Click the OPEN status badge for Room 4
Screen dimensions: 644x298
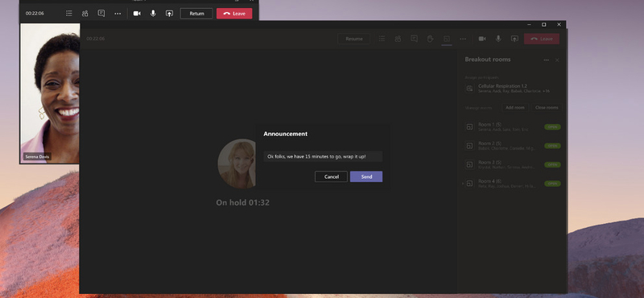552,184
